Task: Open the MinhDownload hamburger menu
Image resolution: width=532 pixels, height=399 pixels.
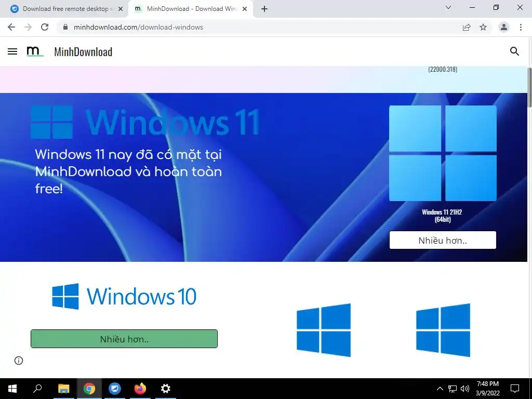Action: pyautogui.click(x=12, y=51)
